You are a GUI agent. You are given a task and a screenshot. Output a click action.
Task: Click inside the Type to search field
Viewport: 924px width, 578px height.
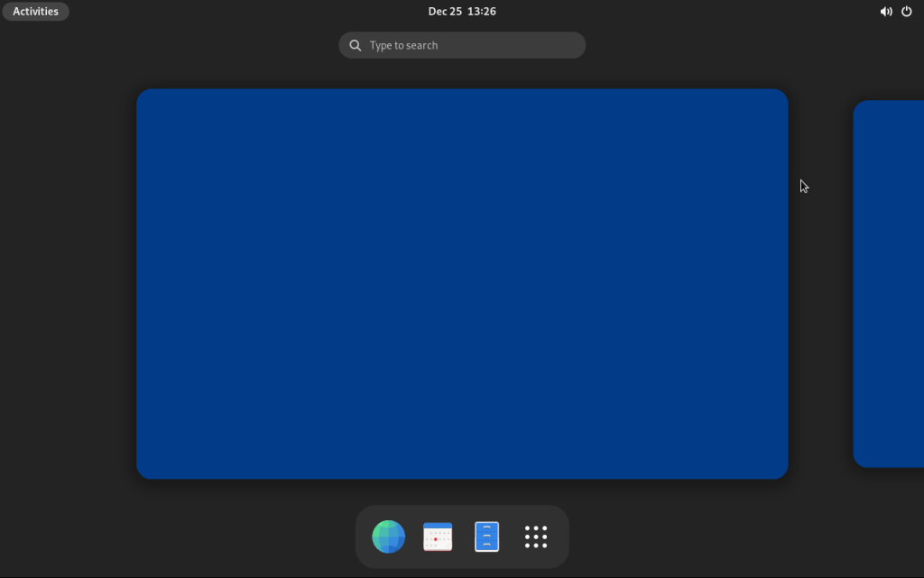(x=462, y=44)
